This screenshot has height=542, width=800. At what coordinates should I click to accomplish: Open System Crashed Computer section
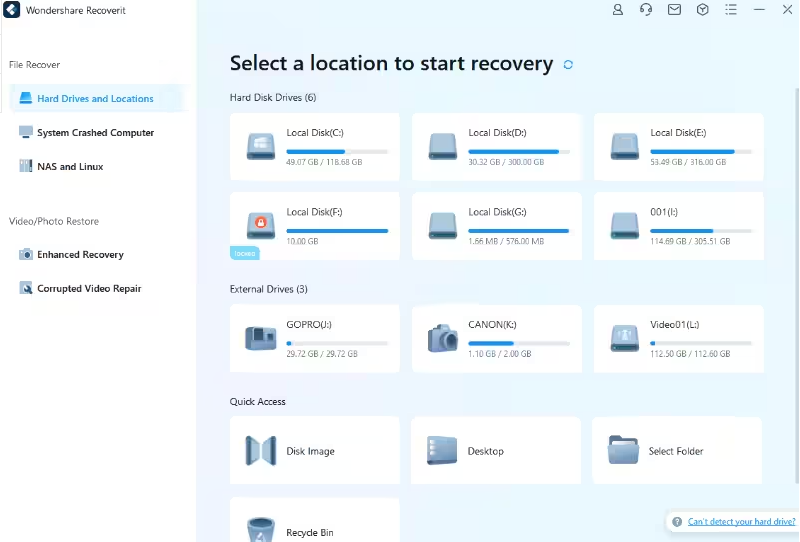coord(95,133)
